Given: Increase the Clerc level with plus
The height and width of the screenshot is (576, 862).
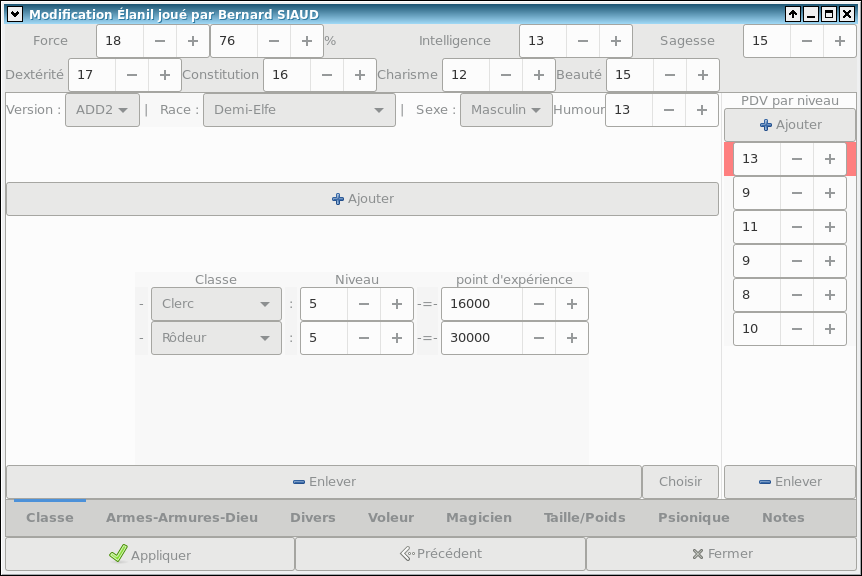Looking at the screenshot, I should pyautogui.click(x=397, y=304).
